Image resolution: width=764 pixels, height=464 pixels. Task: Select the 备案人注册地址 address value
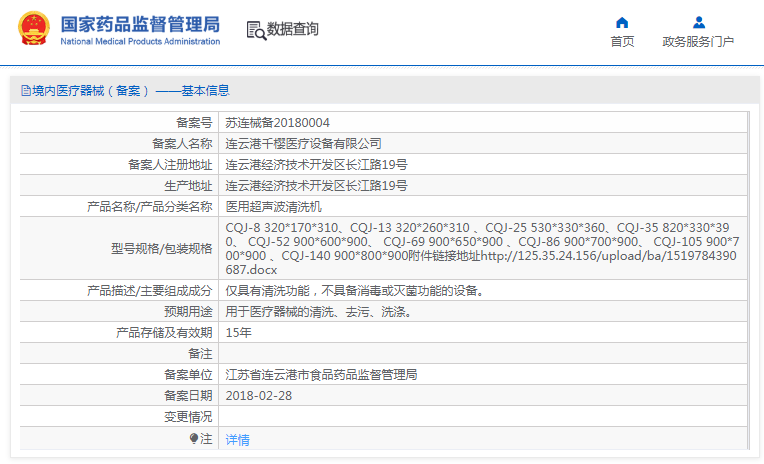coord(316,165)
